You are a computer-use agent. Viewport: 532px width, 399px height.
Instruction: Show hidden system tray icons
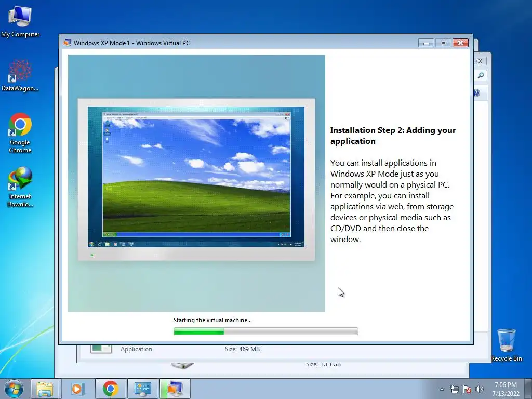tap(442, 389)
